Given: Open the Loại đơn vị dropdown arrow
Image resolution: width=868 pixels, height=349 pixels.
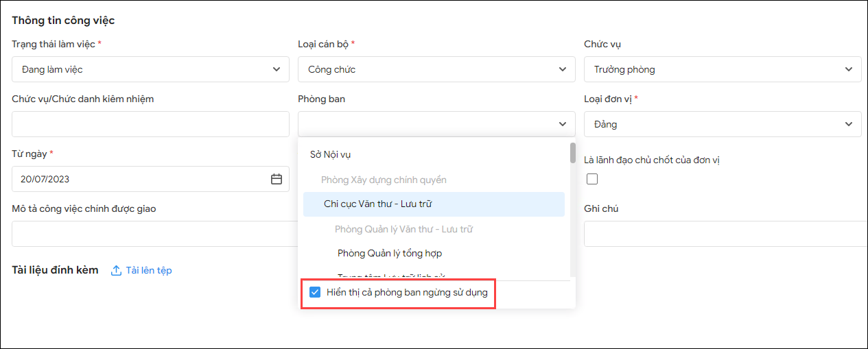Looking at the screenshot, I should point(848,124).
